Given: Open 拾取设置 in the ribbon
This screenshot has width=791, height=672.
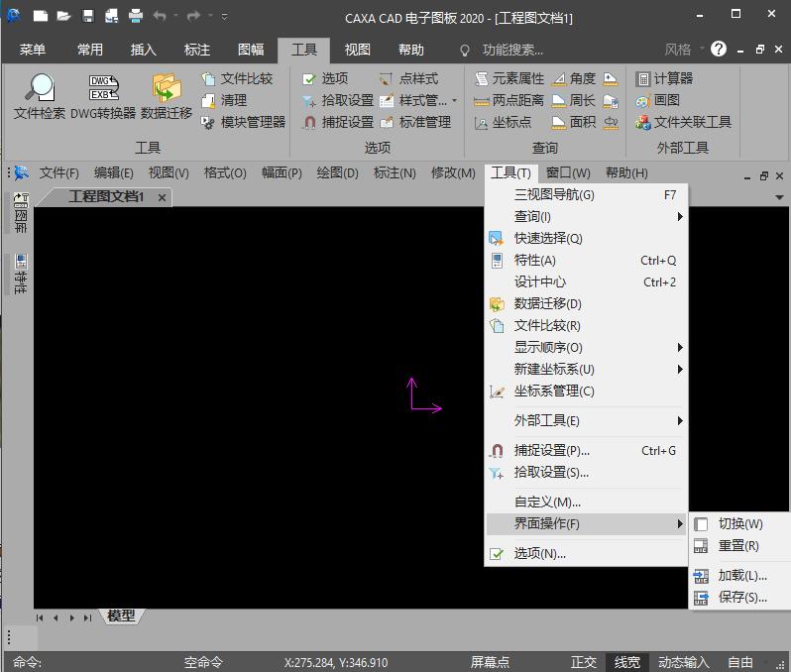Looking at the screenshot, I should tap(338, 100).
